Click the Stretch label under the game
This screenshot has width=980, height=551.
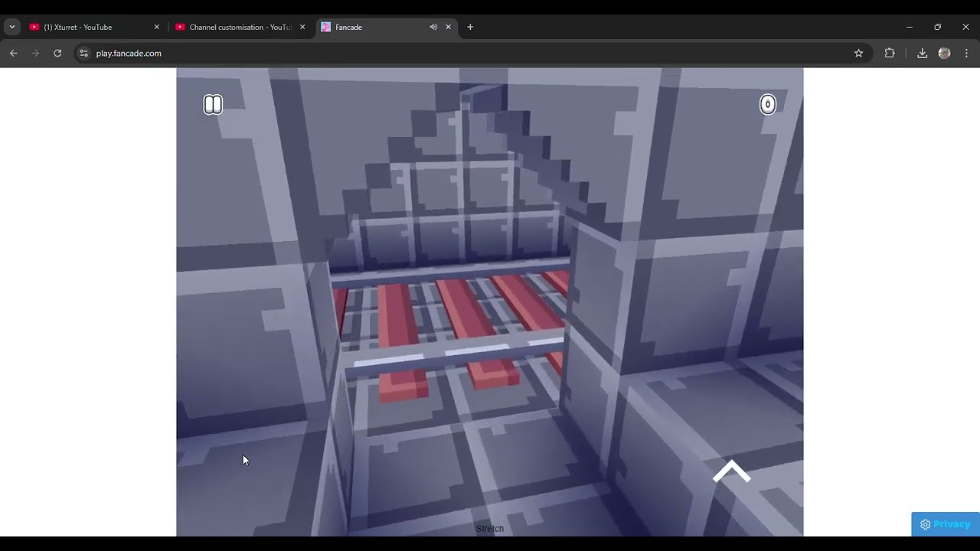[x=490, y=529]
